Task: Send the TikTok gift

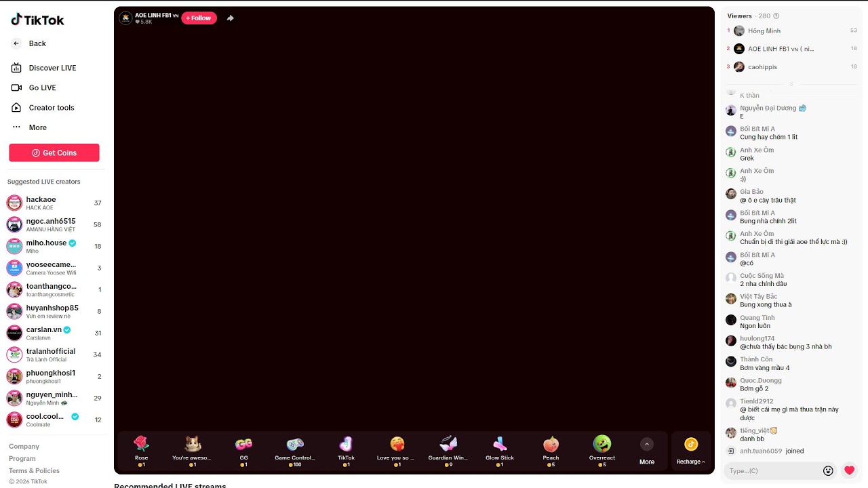Action: [x=346, y=451]
